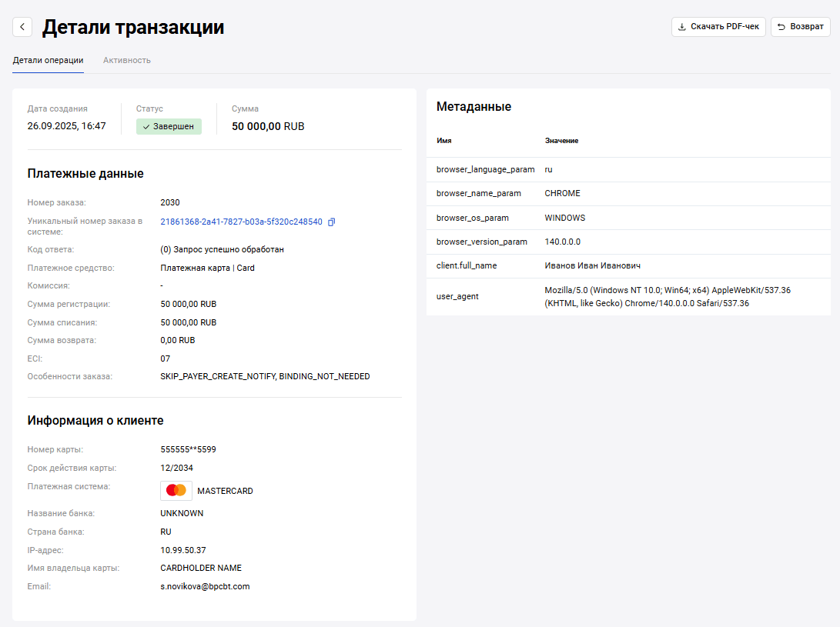
Task: Click the email s.novikova@bpcbt.com
Action: [205, 586]
